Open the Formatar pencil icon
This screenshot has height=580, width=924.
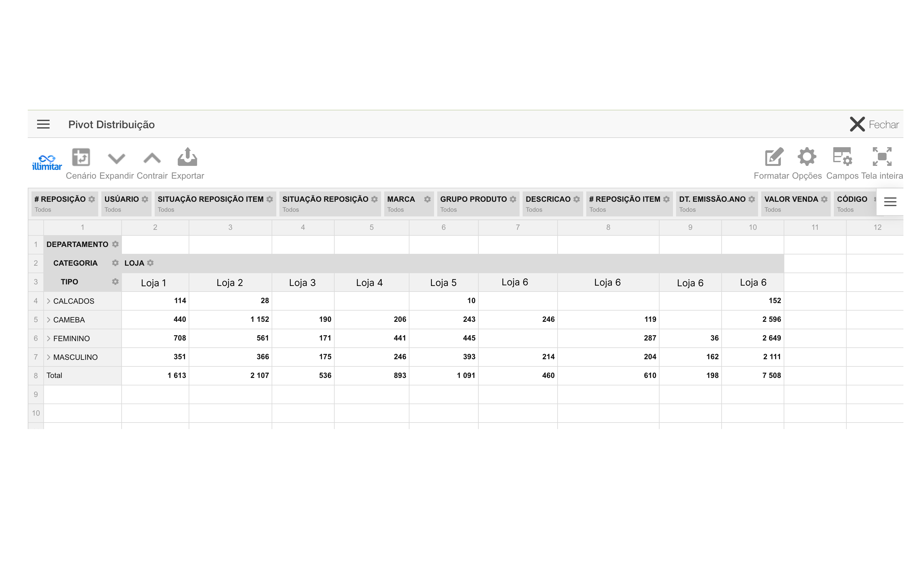click(x=773, y=157)
